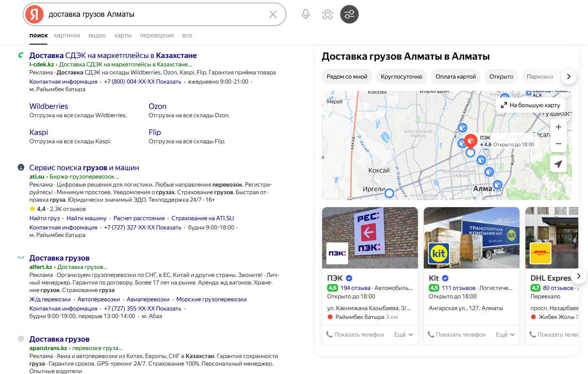Viewport: 588px width, 374px height.
Task: Open image search via camera icon
Action: 328,14
